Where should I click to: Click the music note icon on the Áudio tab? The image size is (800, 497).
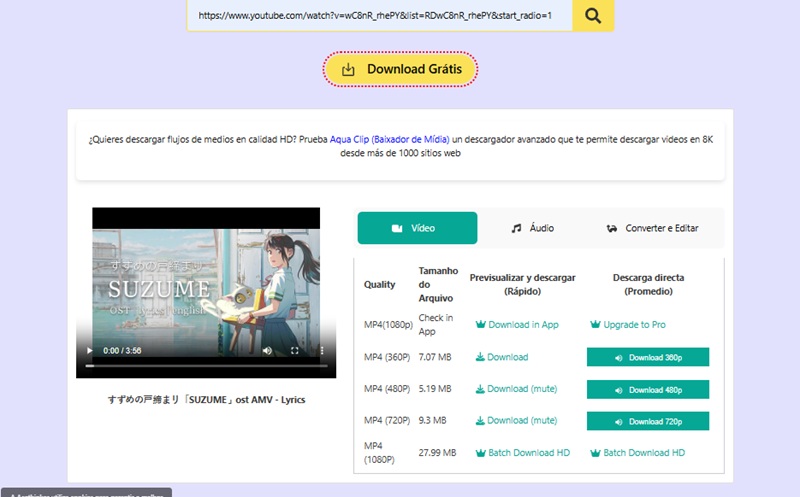point(516,229)
